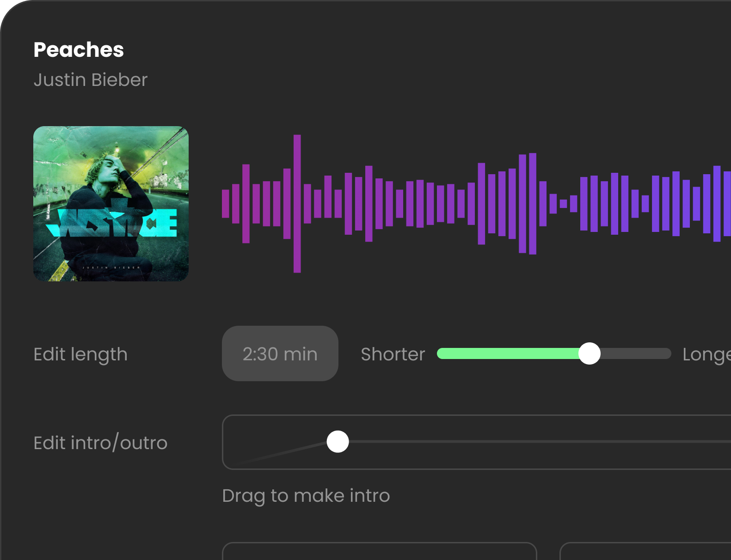Click the white knob on the length slider
The image size is (731, 560).
coord(590,353)
